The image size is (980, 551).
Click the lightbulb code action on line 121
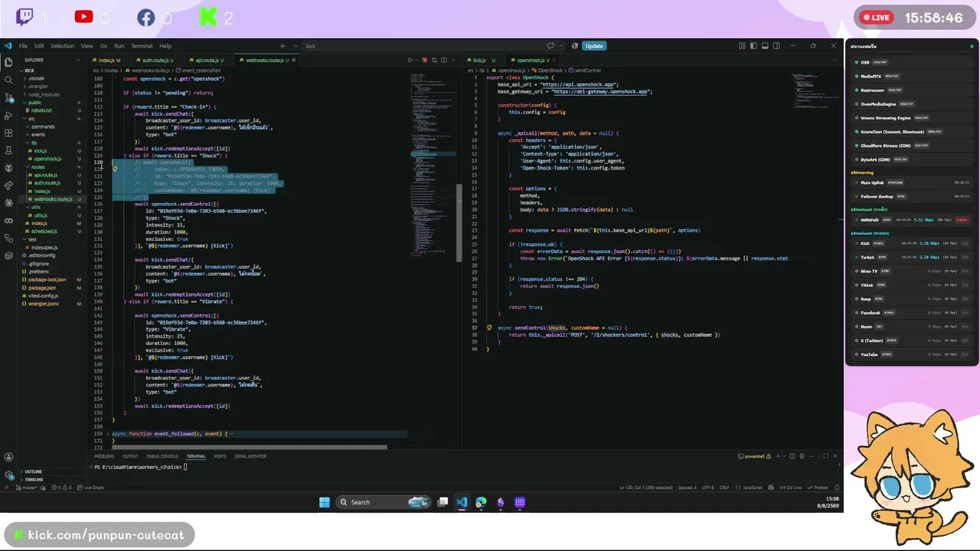[x=115, y=169]
